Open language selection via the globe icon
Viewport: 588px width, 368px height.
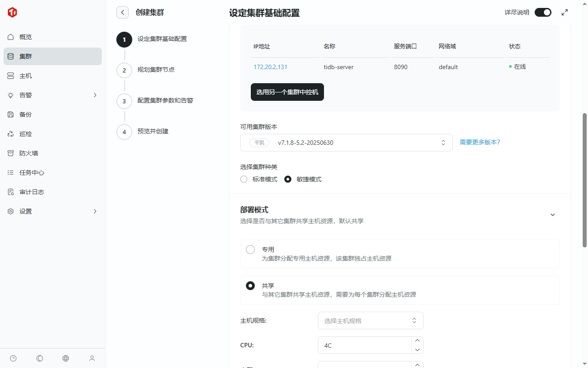click(66, 358)
